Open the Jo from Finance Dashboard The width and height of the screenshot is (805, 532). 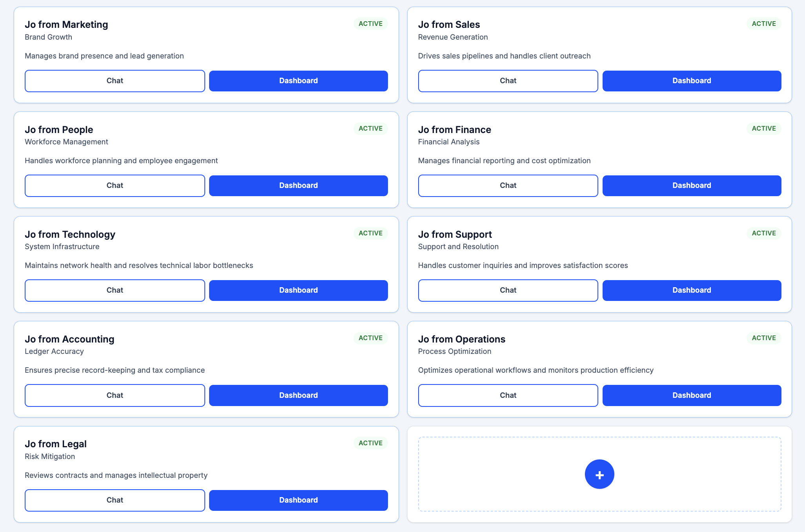tap(692, 185)
